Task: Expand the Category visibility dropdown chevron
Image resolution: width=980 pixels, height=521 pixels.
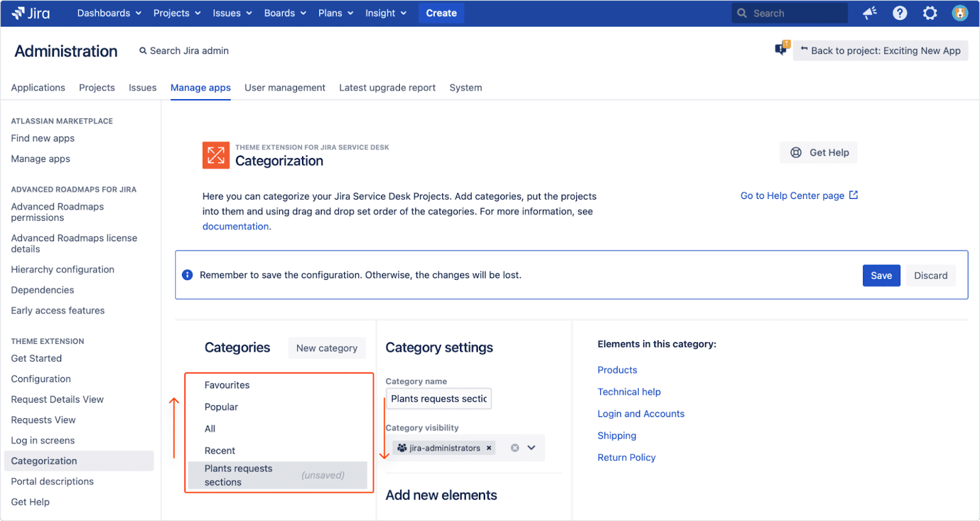Action: 531,448
